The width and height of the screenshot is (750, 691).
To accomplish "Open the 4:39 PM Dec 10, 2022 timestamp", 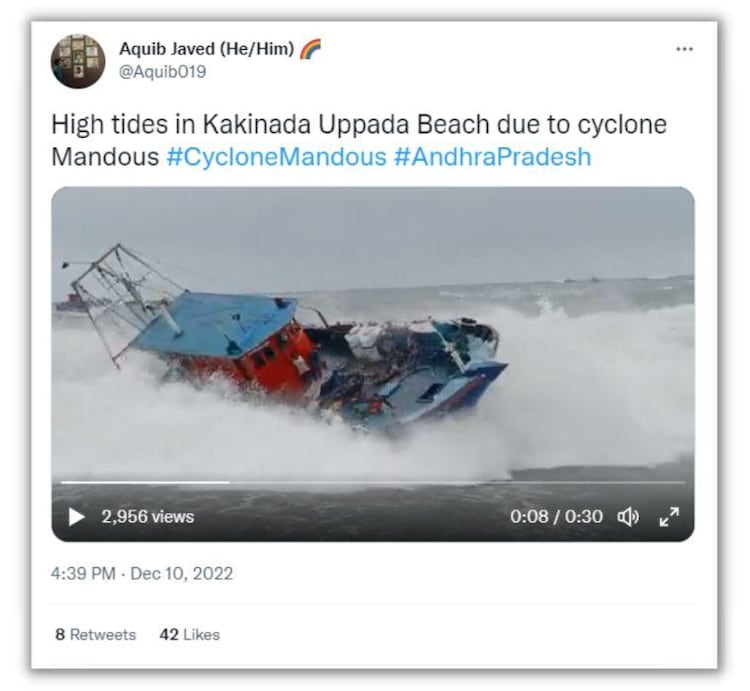I will pyautogui.click(x=142, y=573).
